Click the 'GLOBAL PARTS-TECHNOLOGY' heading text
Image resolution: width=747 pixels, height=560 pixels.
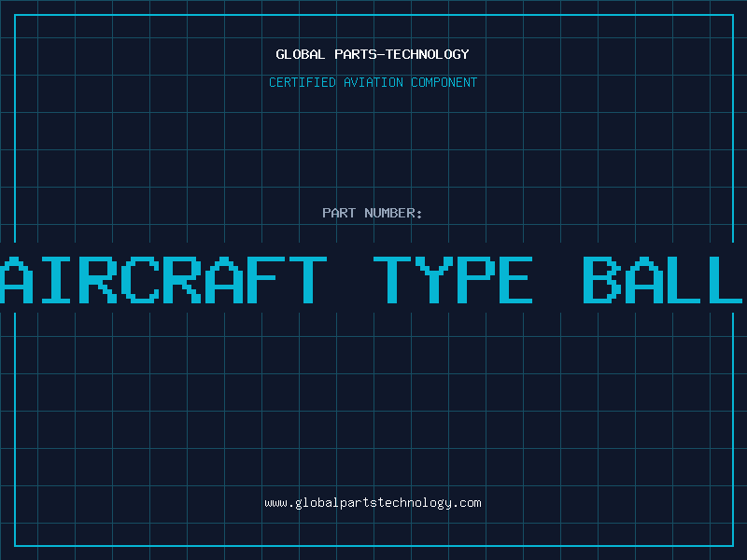(x=373, y=54)
